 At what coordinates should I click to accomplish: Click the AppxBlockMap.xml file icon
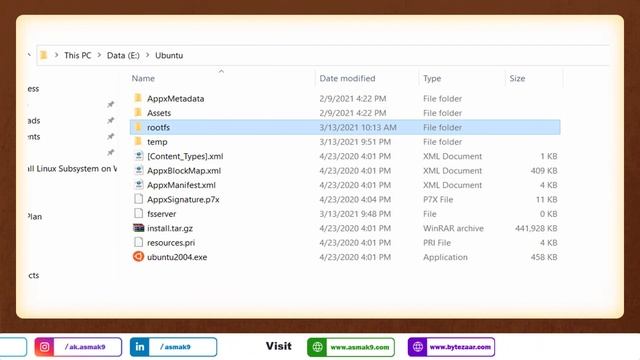click(x=138, y=170)
